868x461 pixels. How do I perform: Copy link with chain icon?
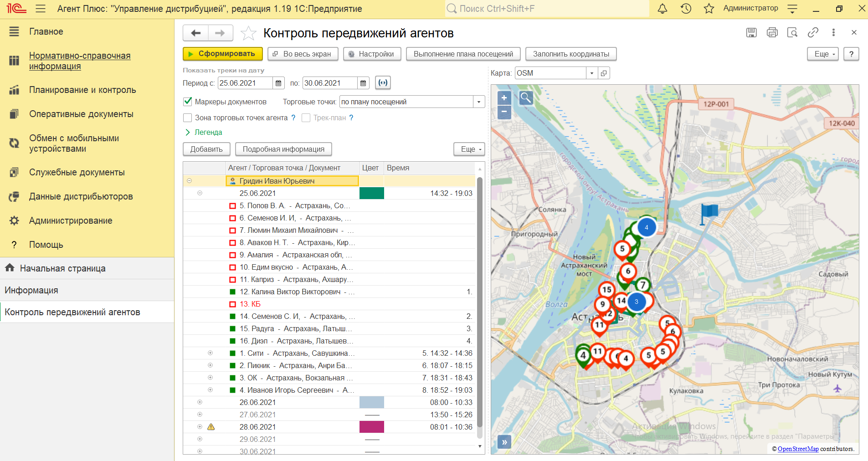coord(813,32)
